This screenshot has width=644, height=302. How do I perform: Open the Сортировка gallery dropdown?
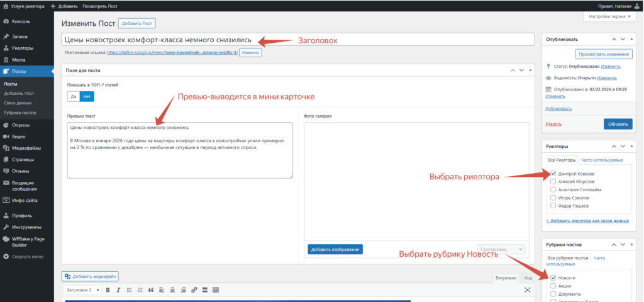click(x=501, y=249)
